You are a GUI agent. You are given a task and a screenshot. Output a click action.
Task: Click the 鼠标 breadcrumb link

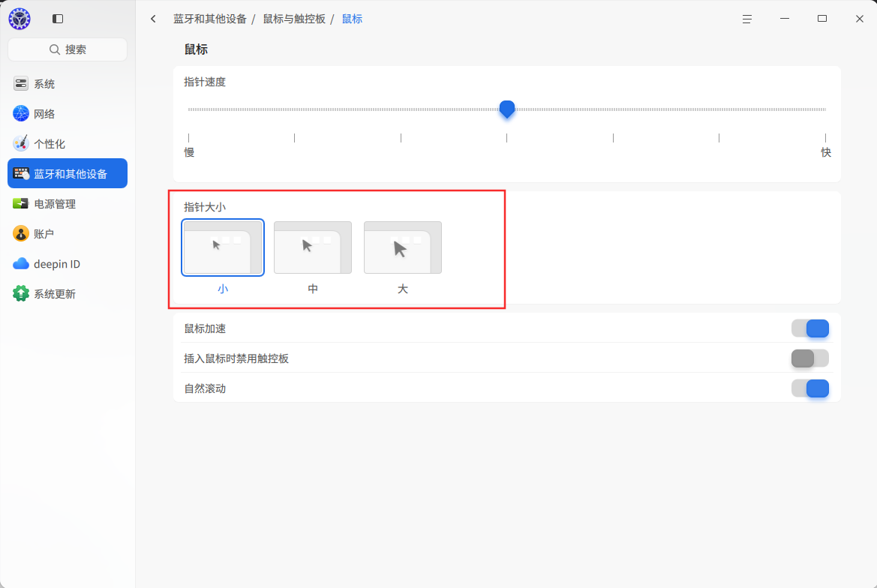[353, 19]
